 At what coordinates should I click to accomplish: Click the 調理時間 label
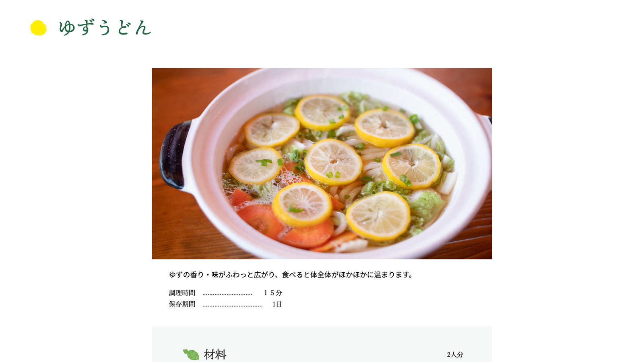182,293
